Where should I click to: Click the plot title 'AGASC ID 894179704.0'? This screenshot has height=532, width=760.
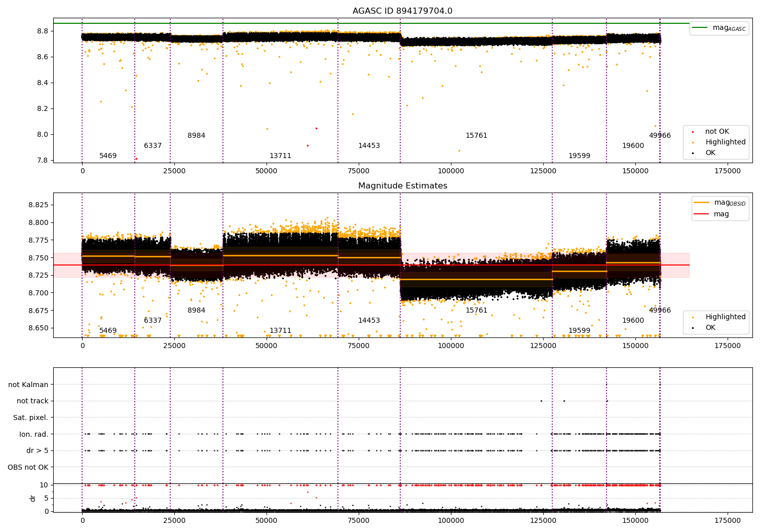(402, 11)
